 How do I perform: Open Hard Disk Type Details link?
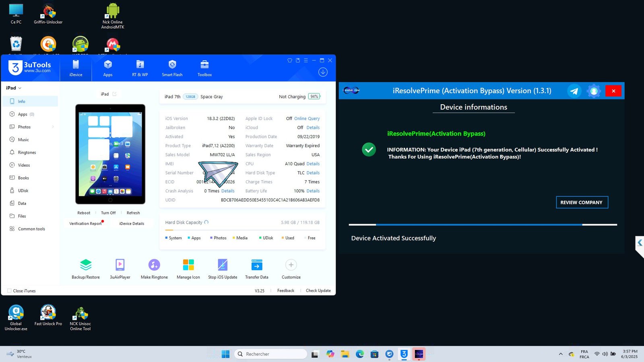point(313,173)
